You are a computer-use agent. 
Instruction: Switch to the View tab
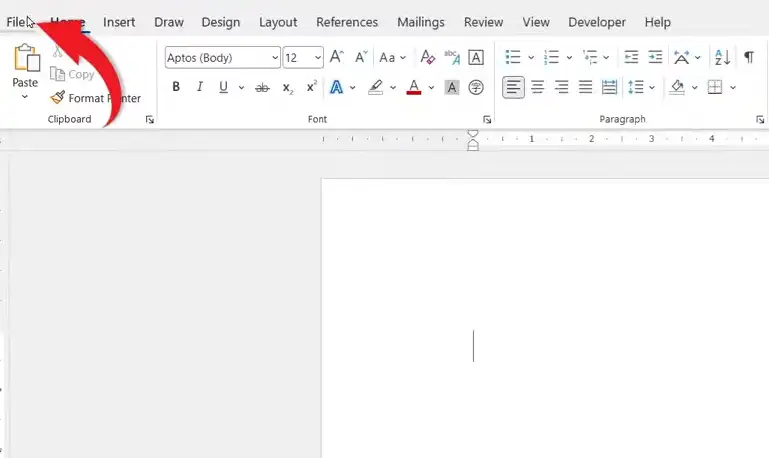coord(536,22)
